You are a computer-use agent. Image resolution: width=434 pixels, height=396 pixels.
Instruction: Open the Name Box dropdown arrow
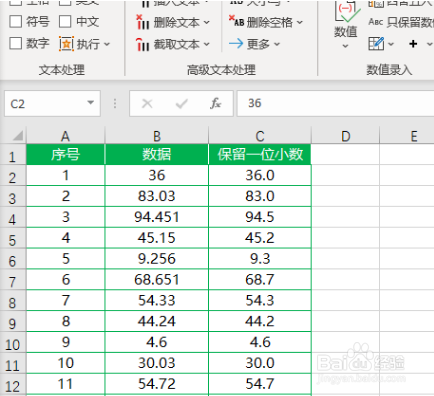coord(90,103)
